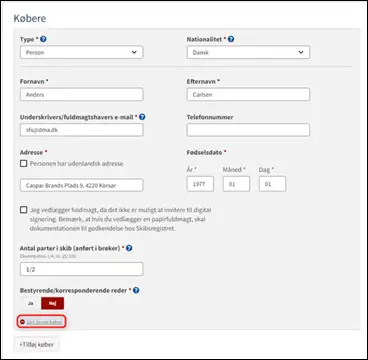Tick the 'Jeg vedlægger fuldmagt' checkbox
368x360 pixels.
click(23, 210)
